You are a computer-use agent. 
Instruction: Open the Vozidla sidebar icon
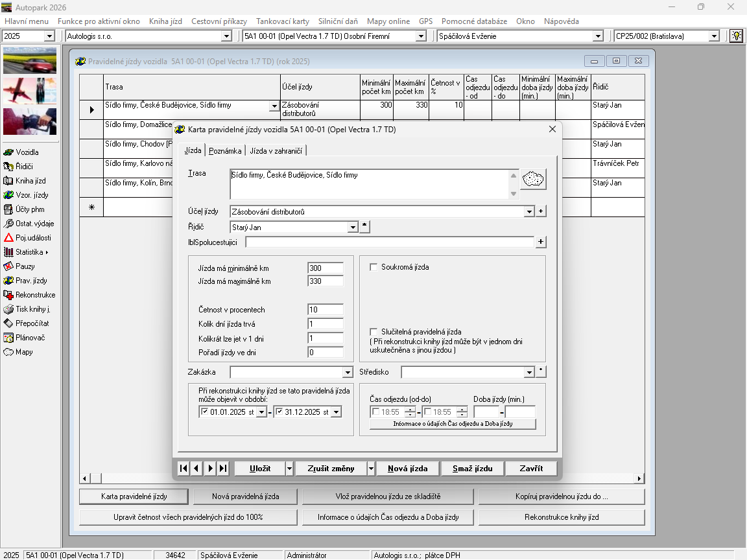pyautogui.click(x=9, y=152)
